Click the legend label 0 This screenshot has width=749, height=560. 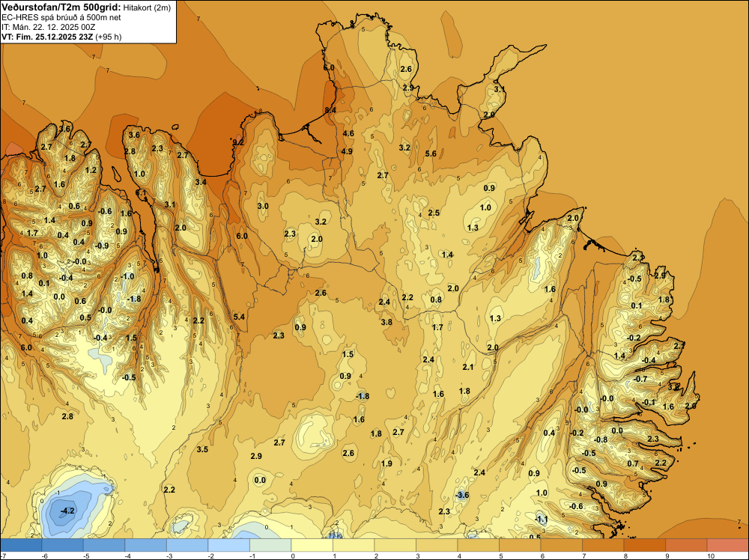292,556
